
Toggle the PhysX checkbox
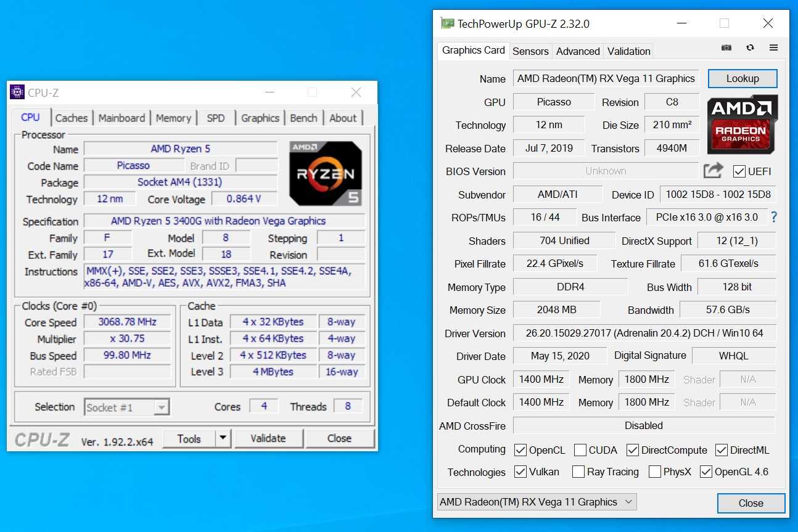[655, 472]
